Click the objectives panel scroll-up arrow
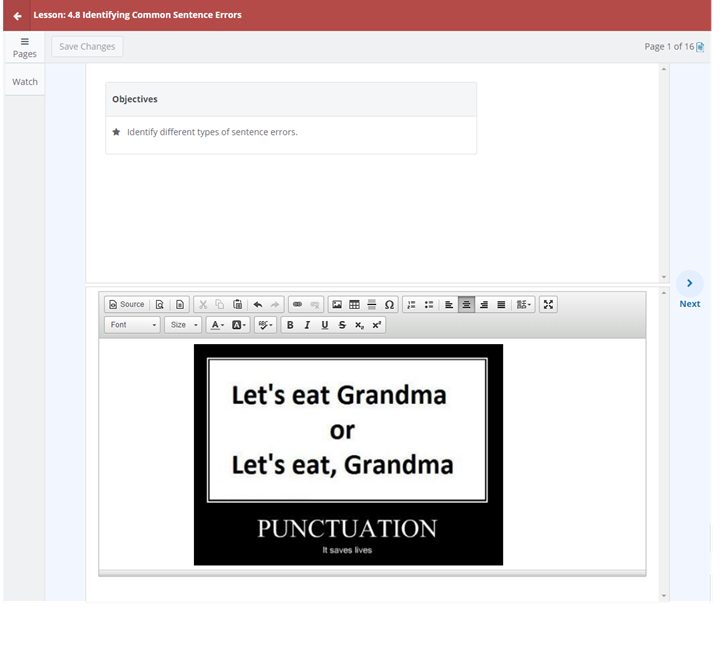720x656 pixels. pyautogui.click(x=664, y=69)
